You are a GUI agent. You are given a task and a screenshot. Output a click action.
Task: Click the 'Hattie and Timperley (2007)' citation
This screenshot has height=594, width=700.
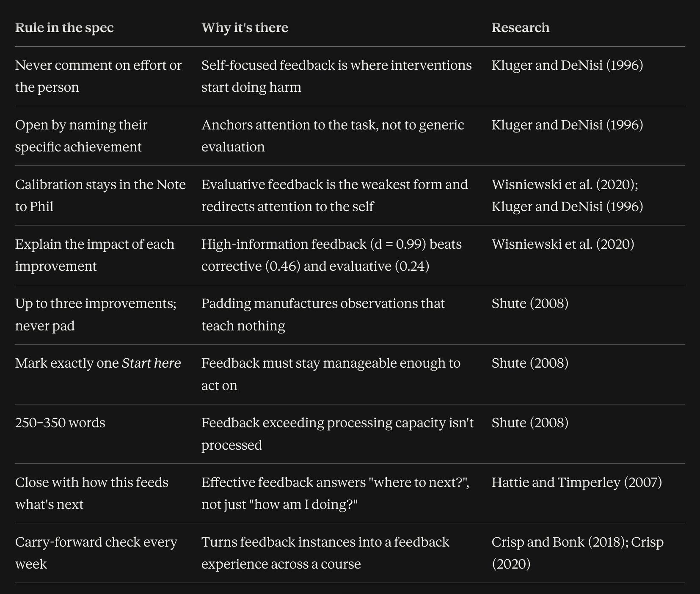[x=577, y=482]
